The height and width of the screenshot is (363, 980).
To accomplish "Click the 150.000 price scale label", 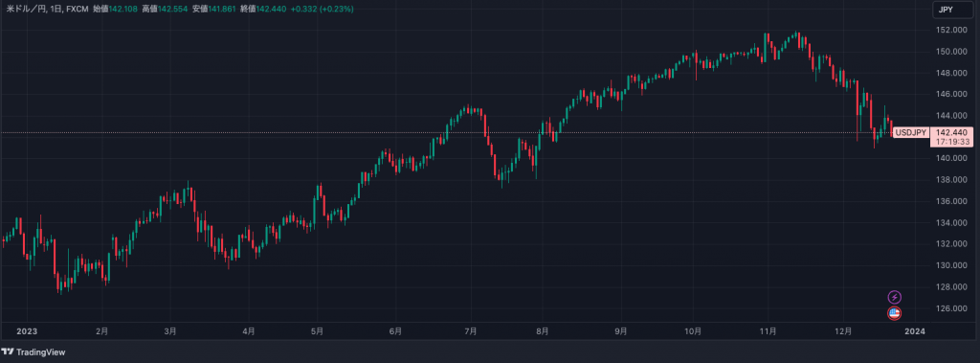I will 952,52.
